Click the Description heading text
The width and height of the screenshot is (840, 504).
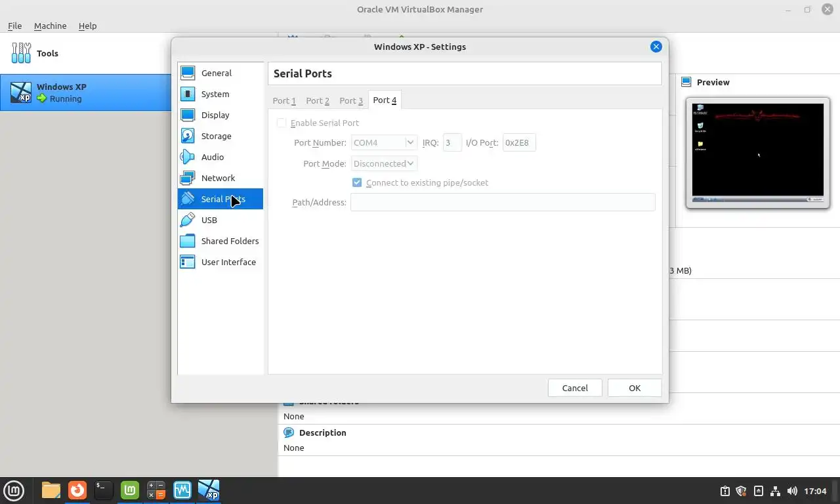click(323, 432)
